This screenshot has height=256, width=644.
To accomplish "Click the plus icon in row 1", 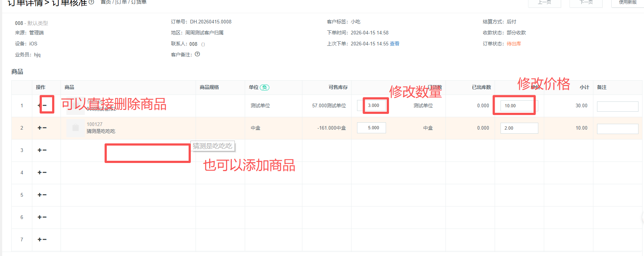I will [x=39, y=105].
